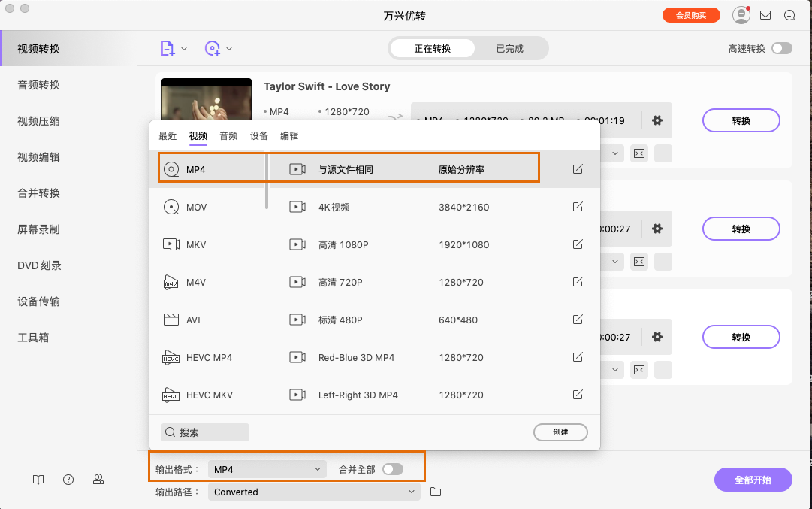The width and height of the screenshot is (812, 509).
Task: Click the share community icon bottom left
Action: pos(98,480)
